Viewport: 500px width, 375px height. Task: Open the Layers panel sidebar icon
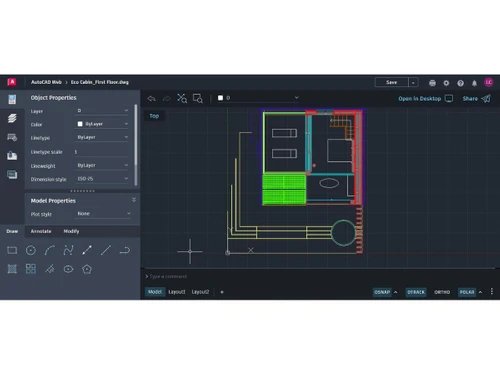pyautogui.click(x=12, y=118)
